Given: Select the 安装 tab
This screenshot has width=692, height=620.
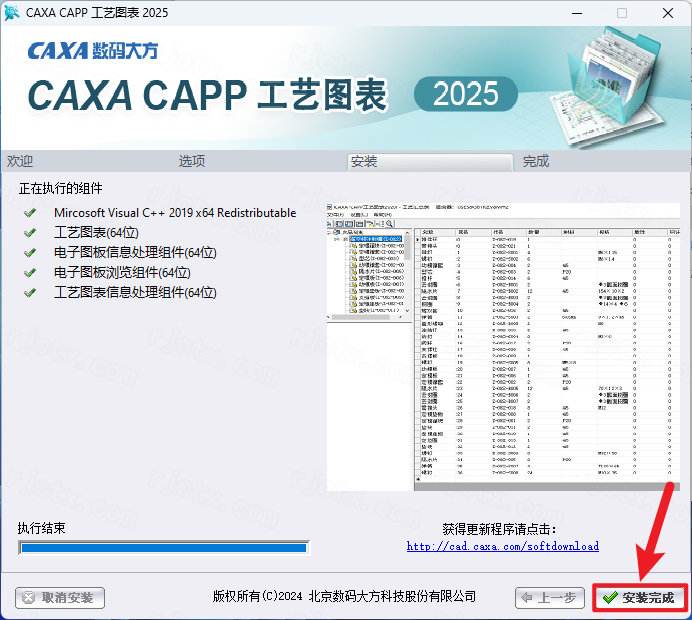Looking at the screenshot, I should [x=364, y=161].
